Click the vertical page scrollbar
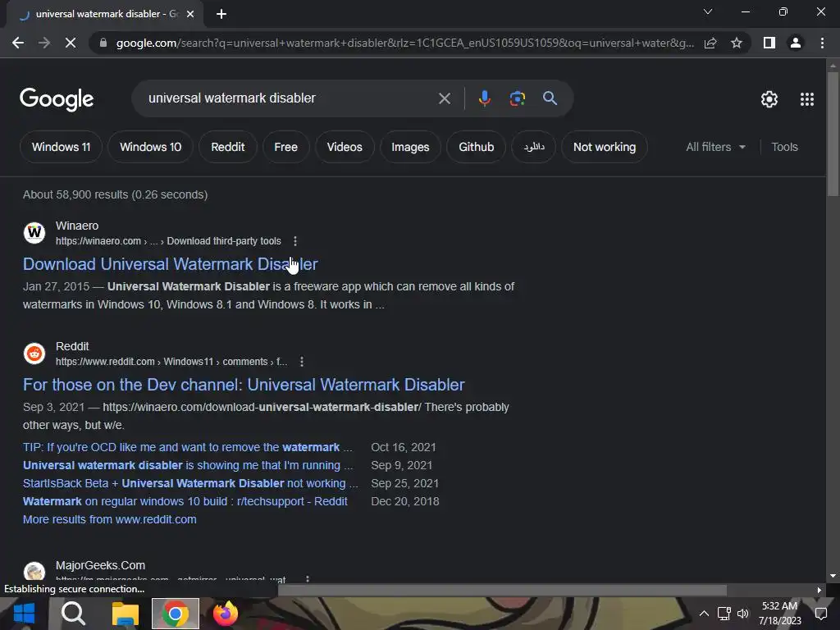Viewport: 840px width, 630px height. coord(833,134)
